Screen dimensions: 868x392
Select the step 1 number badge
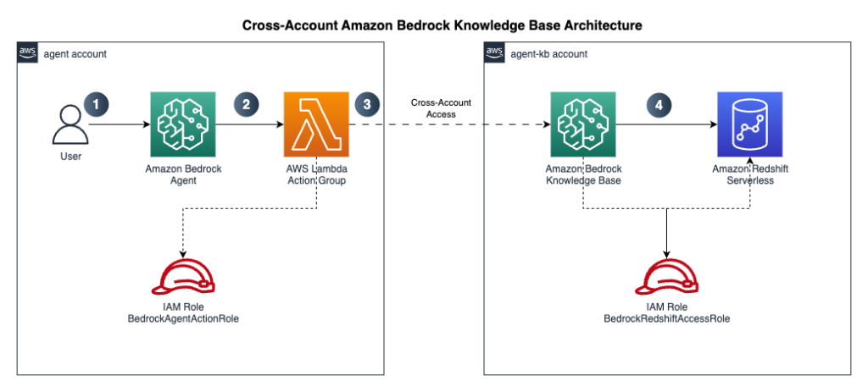click(97, 104)
